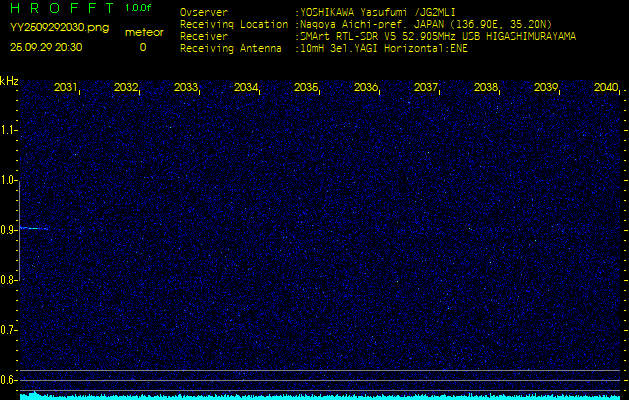This screenshot has height=400, width=629.
Task: Click the 0.7 frequency axis label
Action: click(9, 329)
